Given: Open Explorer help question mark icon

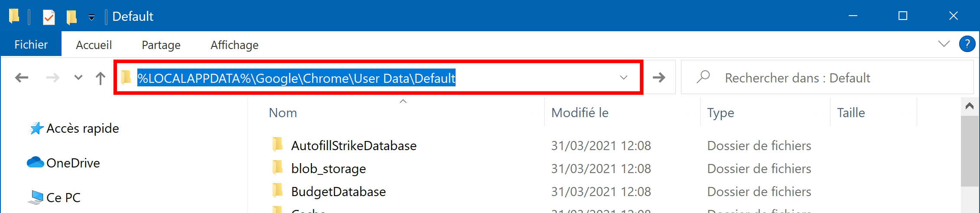Looking at the screenshot, I should 967,44.
